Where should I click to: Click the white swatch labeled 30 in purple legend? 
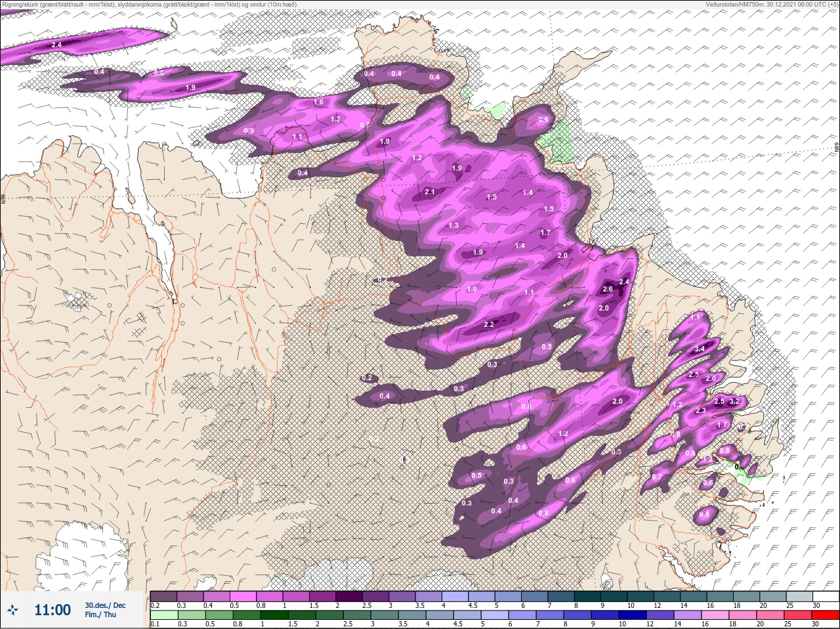point(826,596)
